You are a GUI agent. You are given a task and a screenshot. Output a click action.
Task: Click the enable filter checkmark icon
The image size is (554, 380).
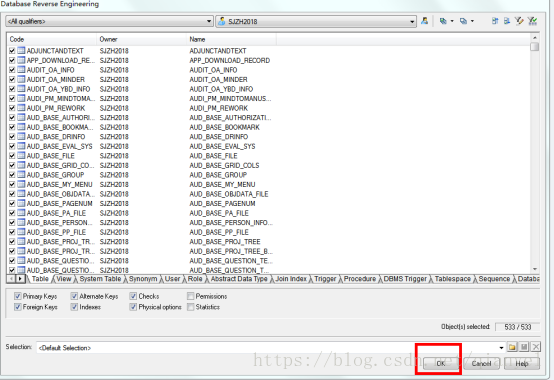pos(532,21)
